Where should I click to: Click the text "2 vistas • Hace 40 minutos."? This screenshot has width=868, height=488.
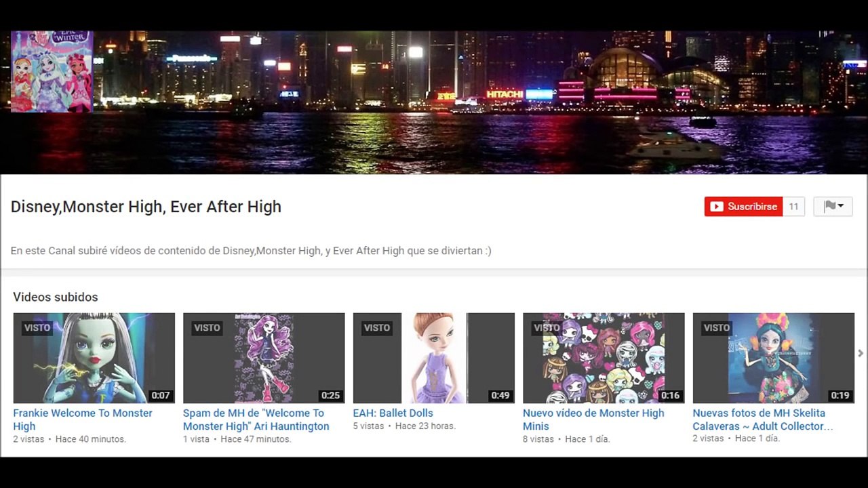click(70, 439)
